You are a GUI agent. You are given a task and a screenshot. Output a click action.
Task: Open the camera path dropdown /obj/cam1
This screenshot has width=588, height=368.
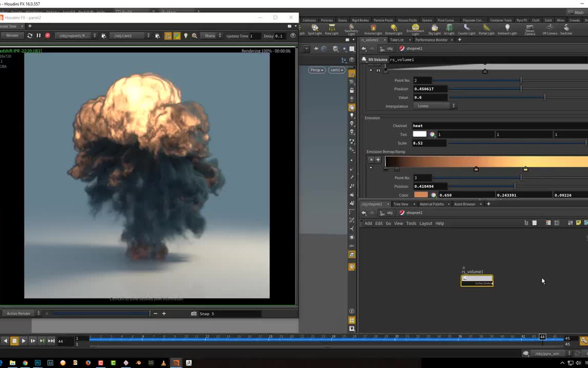pyautogui.click(x=130, y=36)
